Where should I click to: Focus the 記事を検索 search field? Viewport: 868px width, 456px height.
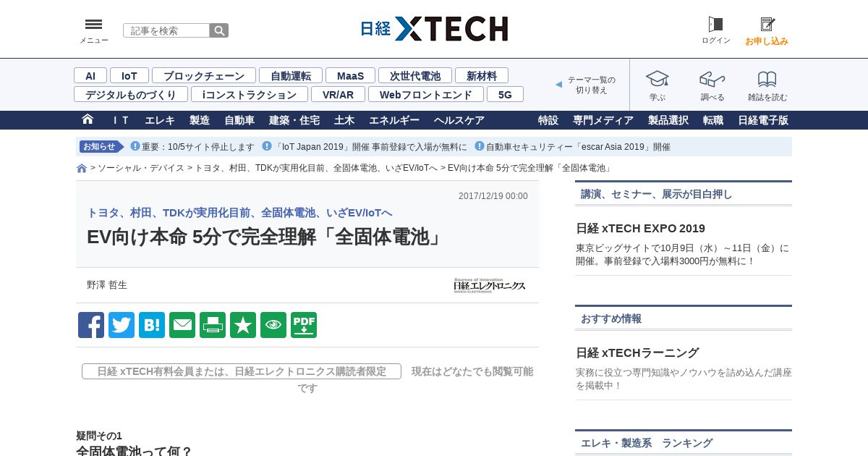(x=166, y=30)
